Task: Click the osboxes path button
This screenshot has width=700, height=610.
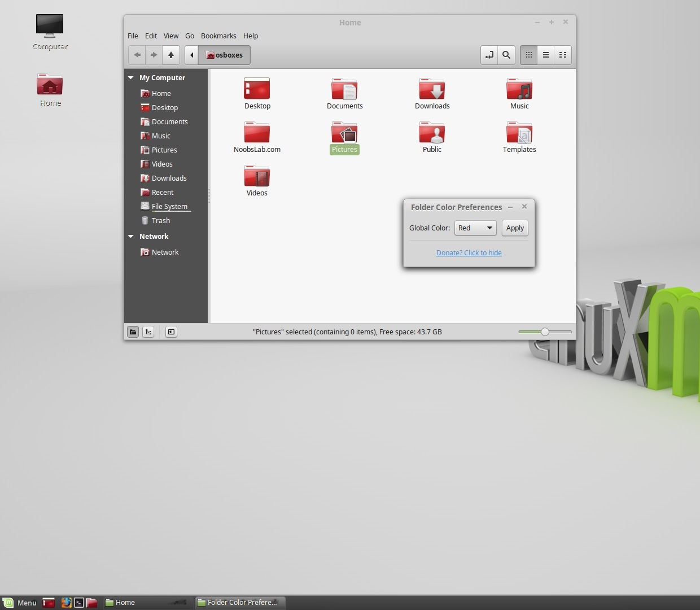Action: pyautogui.click(x=224, y=55)
